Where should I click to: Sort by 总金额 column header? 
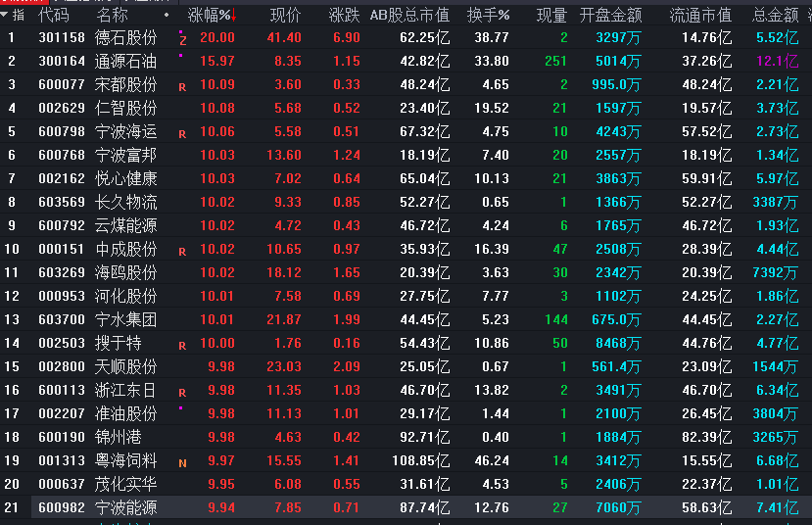(x=775, y=16)
